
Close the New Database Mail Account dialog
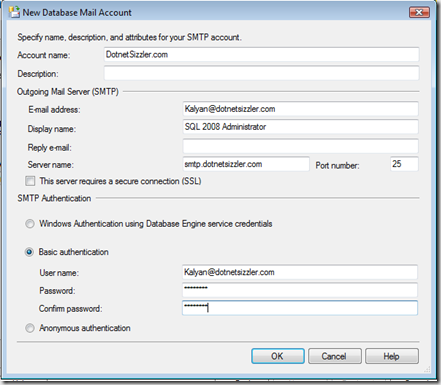point(419,12)
